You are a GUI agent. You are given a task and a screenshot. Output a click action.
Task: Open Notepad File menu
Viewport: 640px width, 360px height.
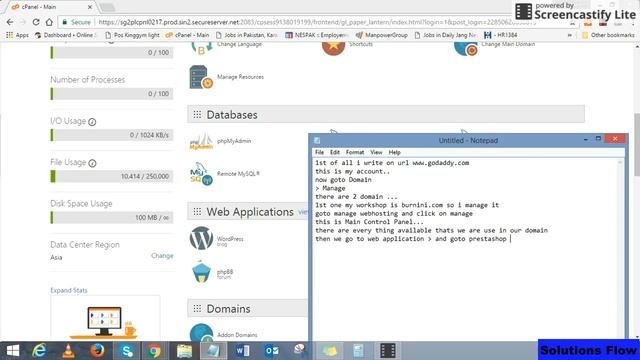click(x=319, y=152)
